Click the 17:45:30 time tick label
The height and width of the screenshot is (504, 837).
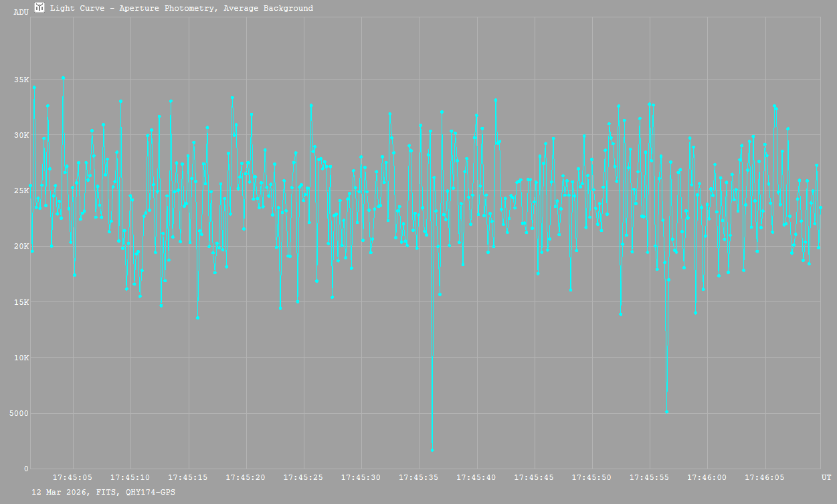(x=361, y=478)
